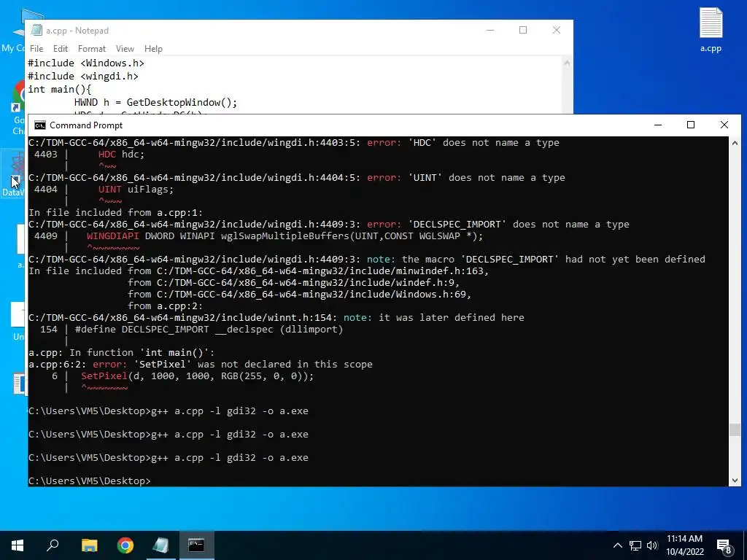Open the notification center icon
Screen dimensions: 747x560
tap(724, 546)
